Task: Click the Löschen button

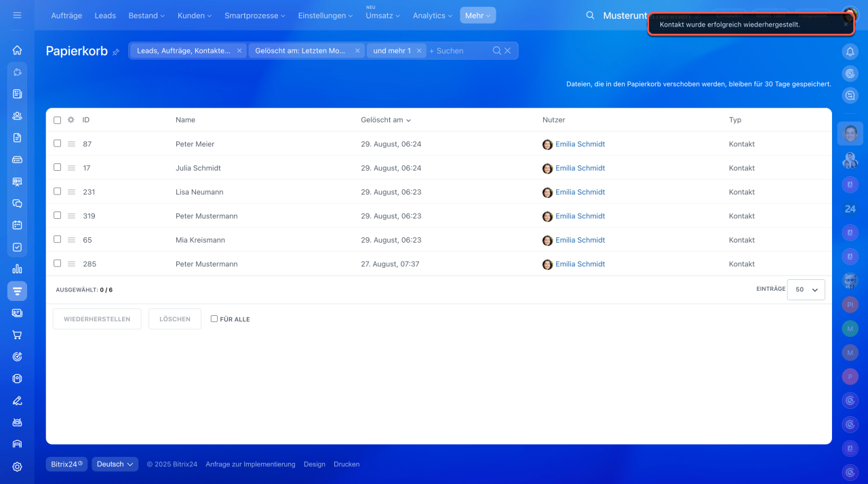Action: point(175,319)
